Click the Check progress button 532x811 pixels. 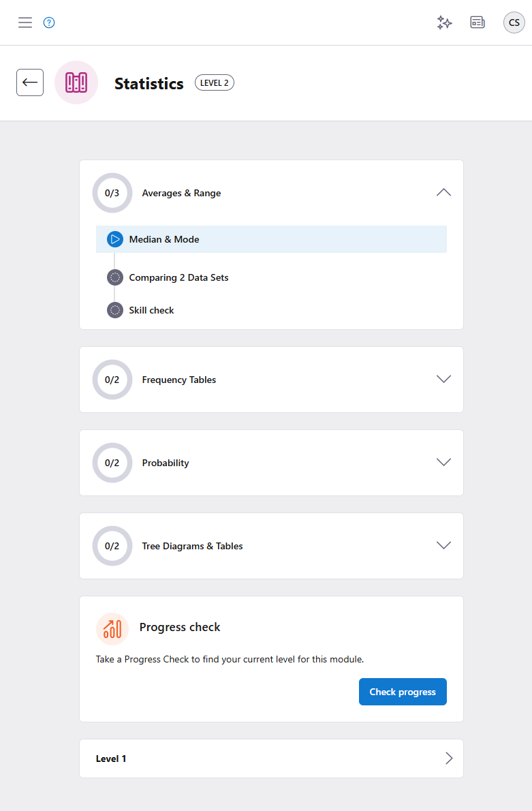[x=403, y=692]
